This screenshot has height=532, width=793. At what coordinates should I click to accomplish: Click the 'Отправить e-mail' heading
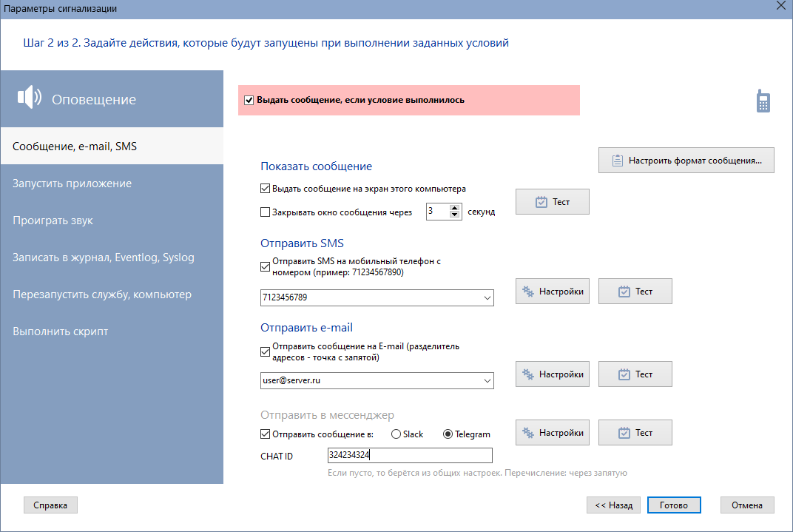[x=306, y=328]
